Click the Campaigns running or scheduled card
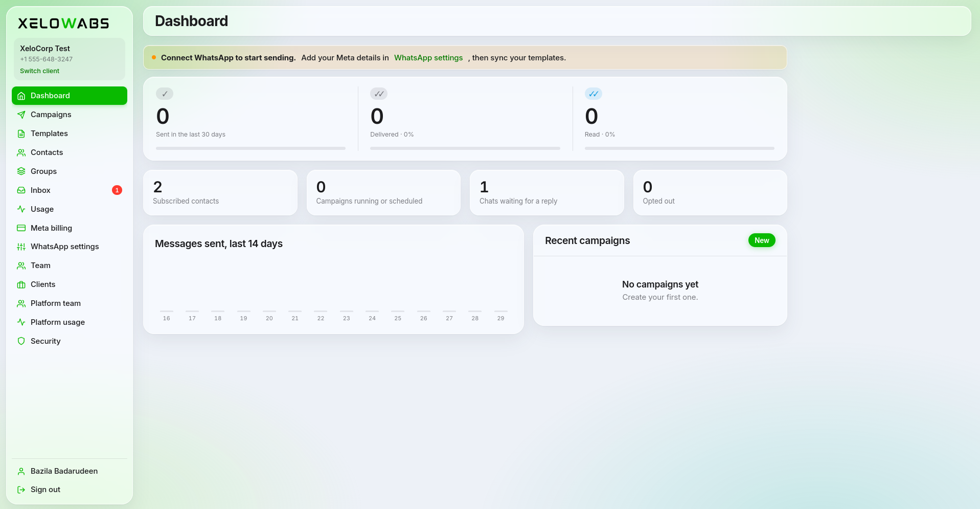980x509 pixels. pos(383,193)
